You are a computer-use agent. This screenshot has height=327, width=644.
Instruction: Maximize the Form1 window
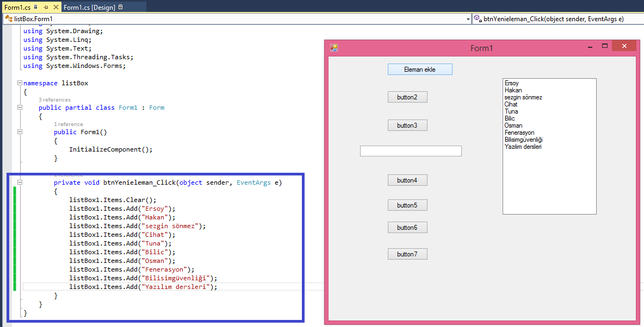(x=605, y=46)
